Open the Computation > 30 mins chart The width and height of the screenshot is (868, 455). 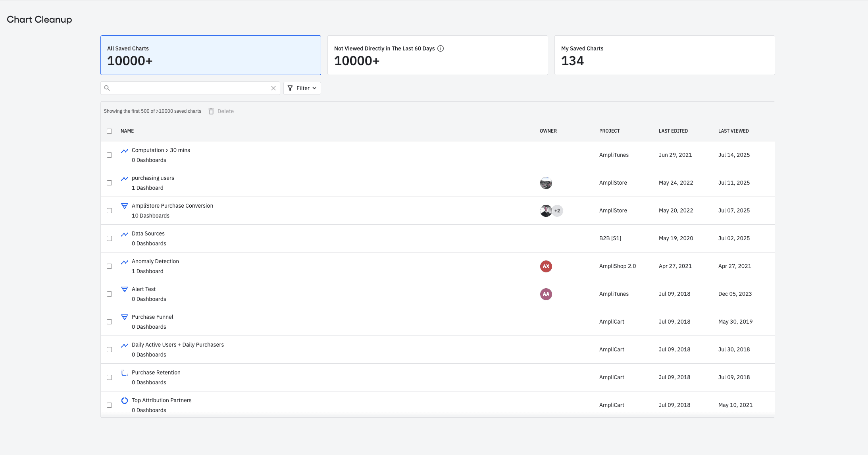pos(161,150)
